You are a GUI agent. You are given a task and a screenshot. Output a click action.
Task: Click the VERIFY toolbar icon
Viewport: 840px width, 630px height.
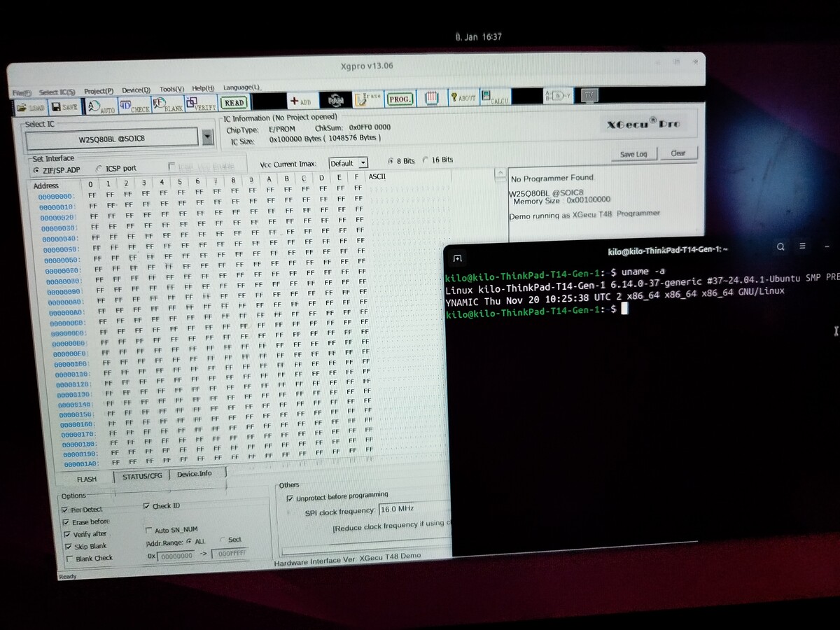[x=201, y=105]
